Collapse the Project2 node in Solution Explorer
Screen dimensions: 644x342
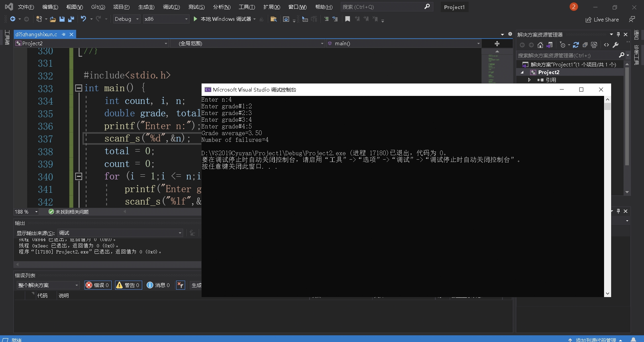522,72
